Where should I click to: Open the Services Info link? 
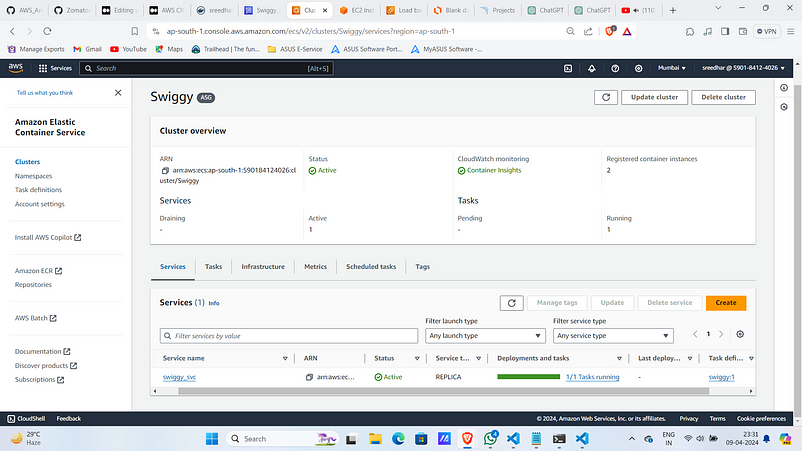214,303
